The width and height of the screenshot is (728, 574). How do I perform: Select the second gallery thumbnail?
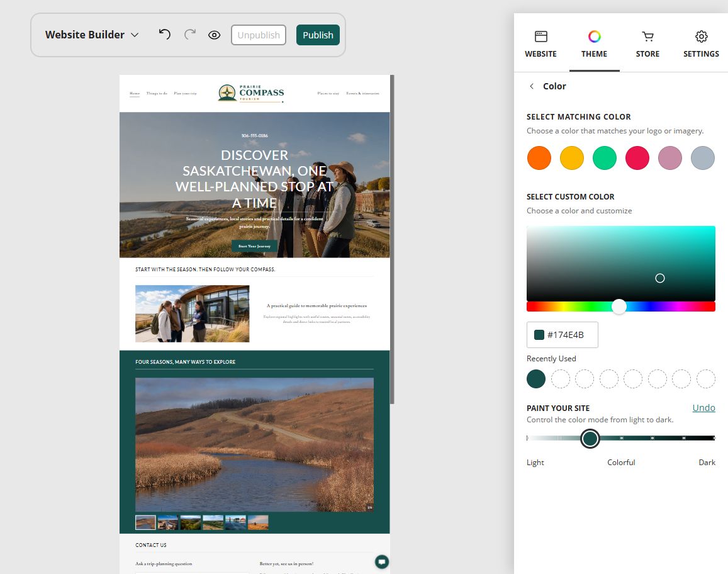tap(167, 522)
